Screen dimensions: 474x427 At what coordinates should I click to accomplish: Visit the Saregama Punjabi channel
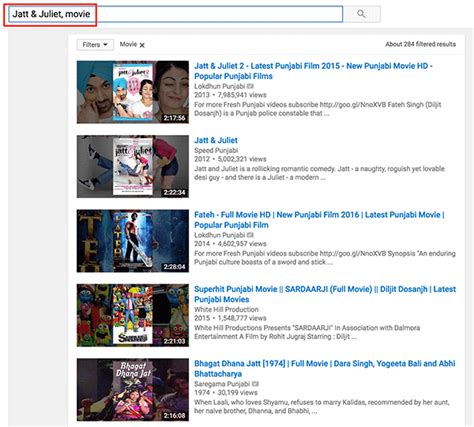click(x=222, y=384)
